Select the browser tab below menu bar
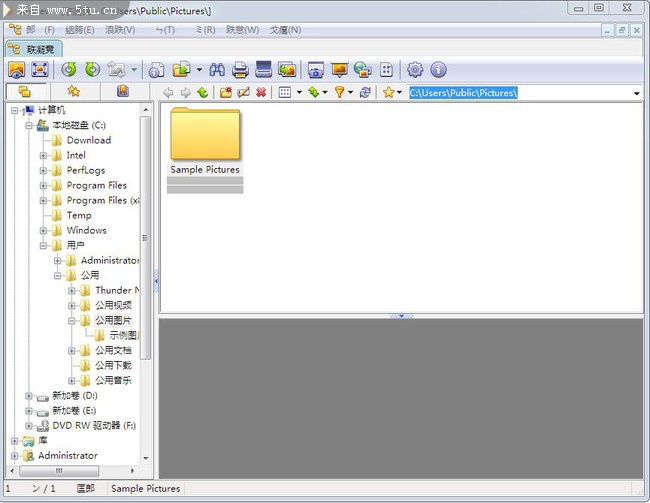This screenshot has width=650, height=503. click(x=34, y=49)
